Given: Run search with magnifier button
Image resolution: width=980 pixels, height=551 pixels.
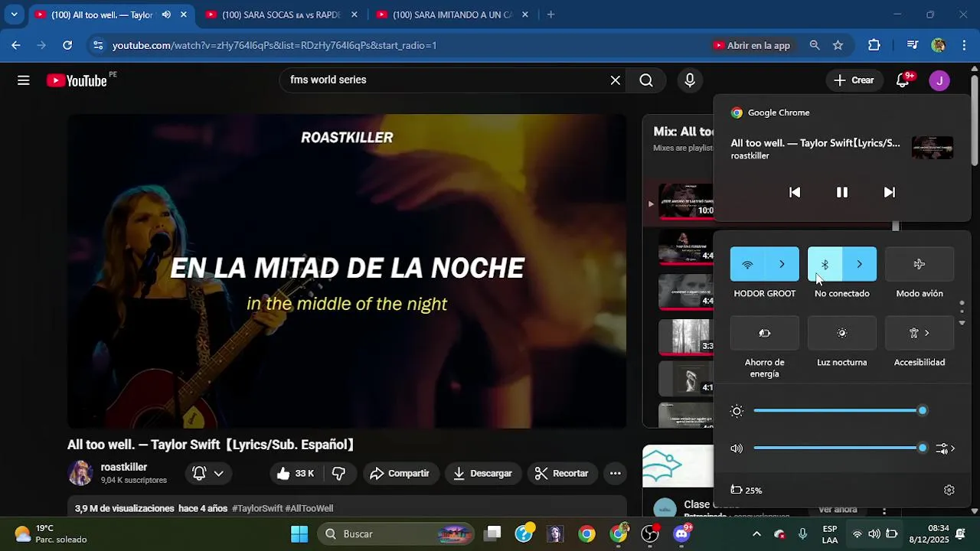Looking at the screenshot, I should point(646,80).
